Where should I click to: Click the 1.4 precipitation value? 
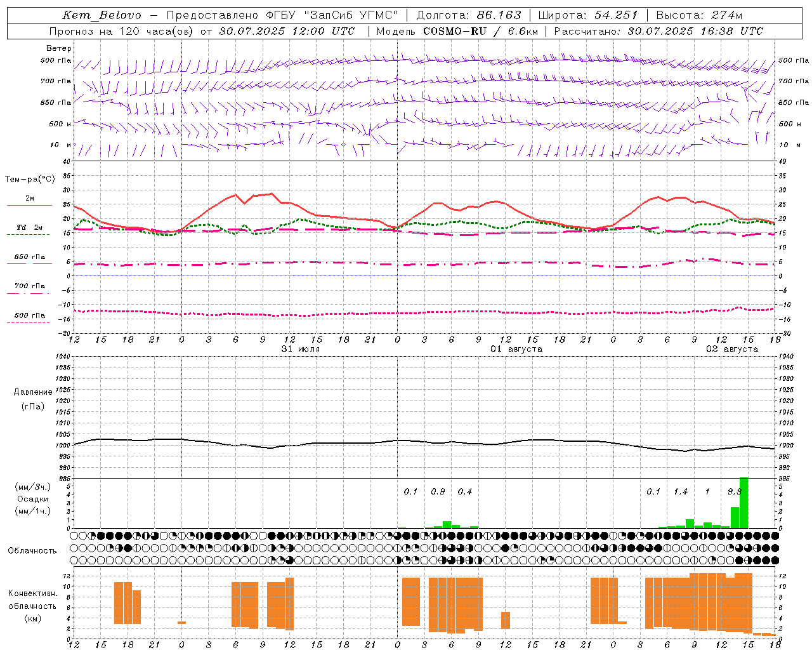[x=681, y=492]
